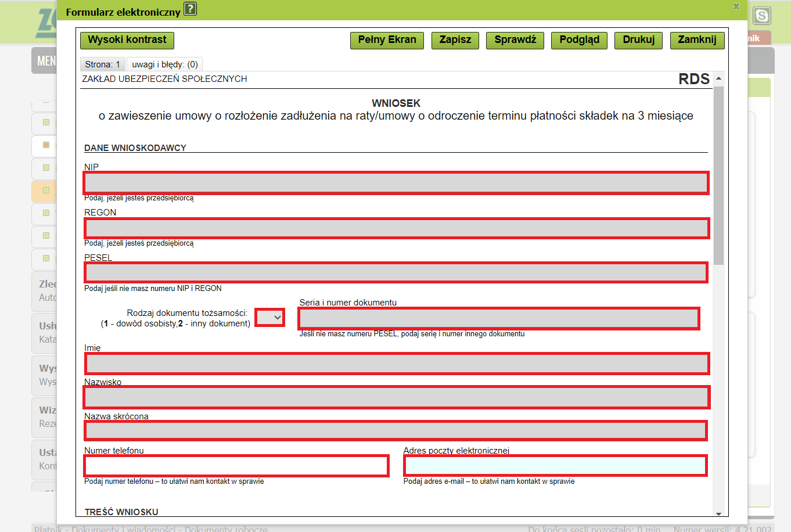The height and width of the screenshot is (532, 791).
Task: Click the Skype icon in the background page
Action: (x=761, y=16)
